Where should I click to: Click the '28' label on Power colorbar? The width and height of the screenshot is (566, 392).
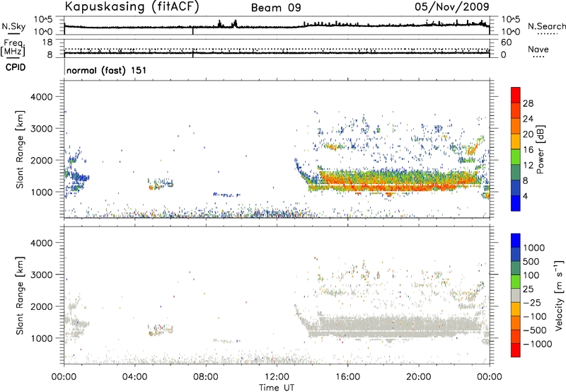tap(528, 103)
